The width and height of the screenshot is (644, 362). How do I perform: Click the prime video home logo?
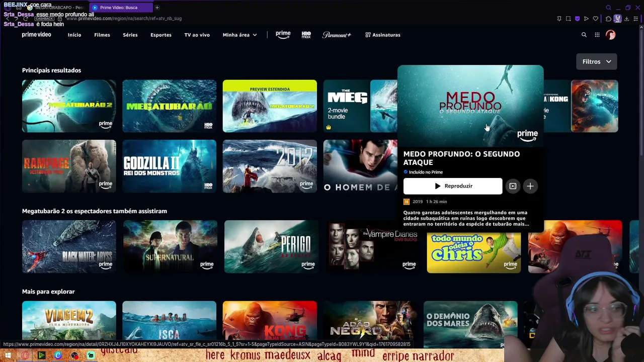coord(36,35)
